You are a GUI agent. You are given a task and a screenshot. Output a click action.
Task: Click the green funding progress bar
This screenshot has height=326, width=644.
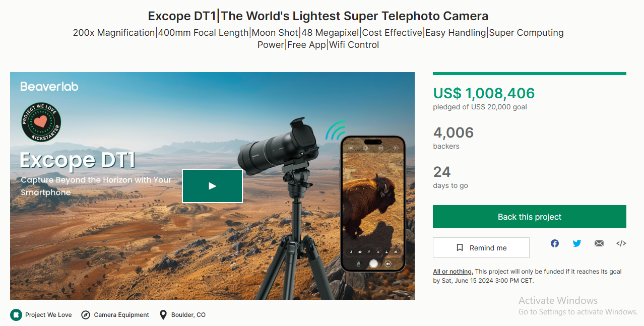point(529,74)
